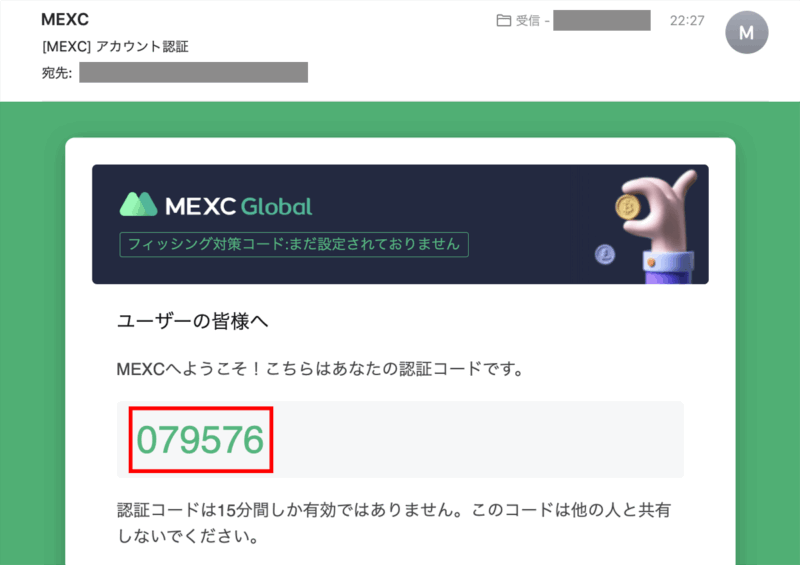Click the inbox folder icon in header

tap(503, 21)
